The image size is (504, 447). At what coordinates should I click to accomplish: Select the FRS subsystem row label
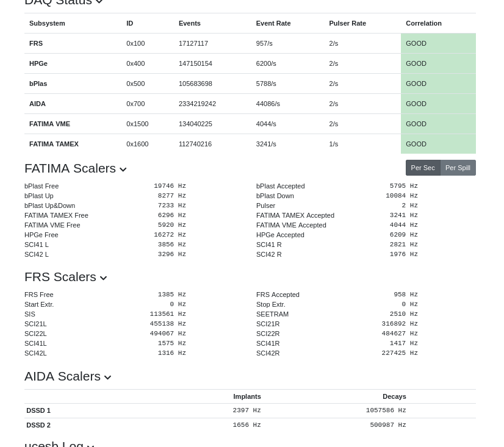pos(36,43)
